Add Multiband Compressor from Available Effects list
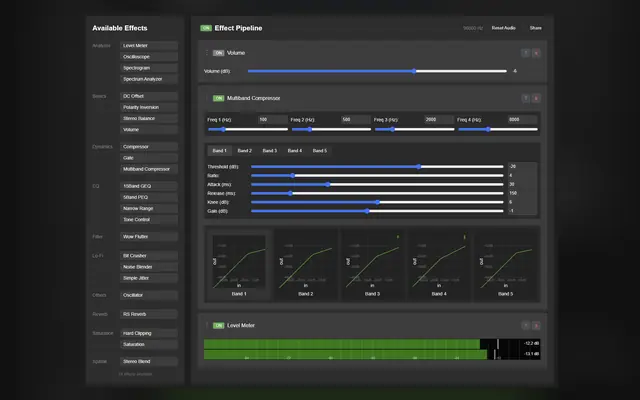640x400 pixels. tap(149, 169)
